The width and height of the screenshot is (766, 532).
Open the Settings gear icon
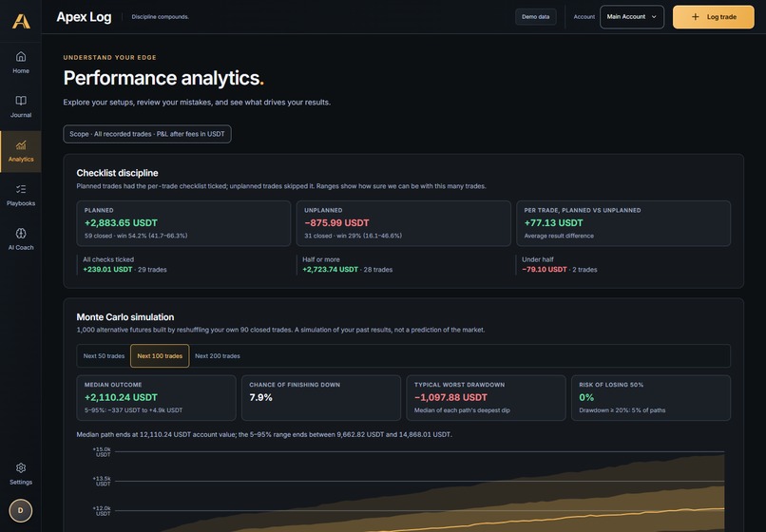(x=21, y=468)
